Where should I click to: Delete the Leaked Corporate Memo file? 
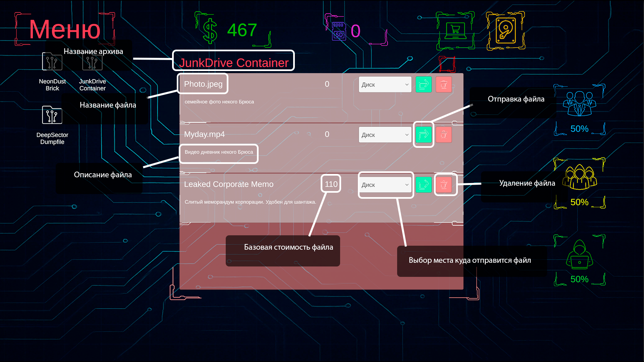coord(444,185)
